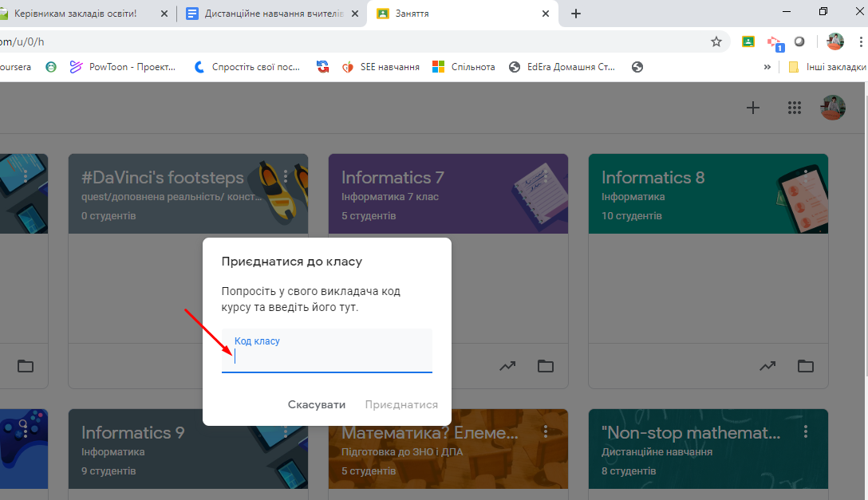
Task: Click the green Classroom extension icon
Action: pos(748,41)
